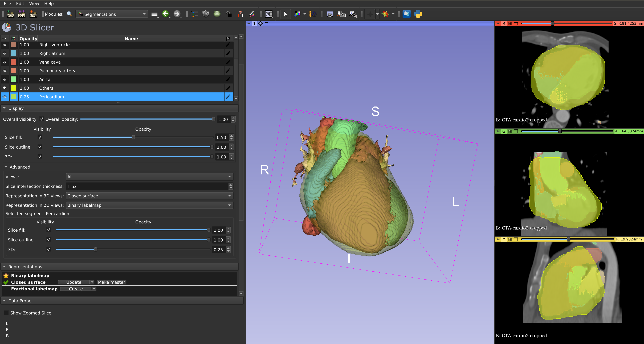Viewport: 644px width, 344px height.
Task: Open the Python console icon
Action: (x=418, y=14)
